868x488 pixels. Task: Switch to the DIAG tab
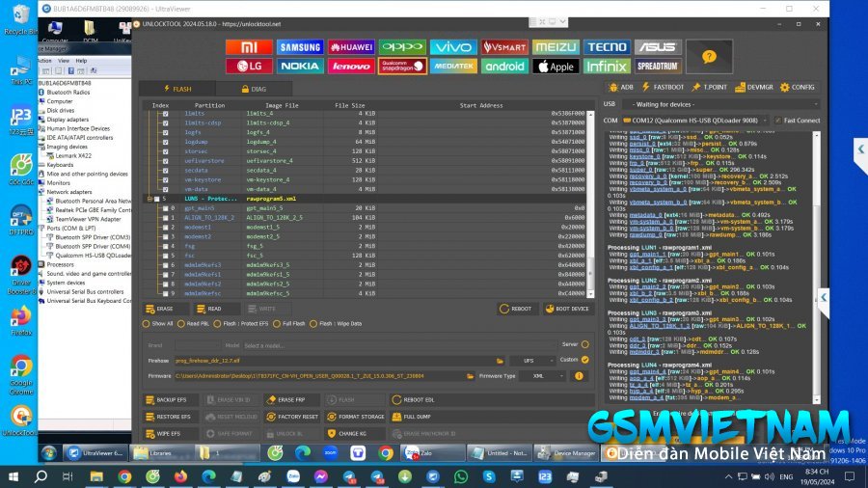pos(254,89)
